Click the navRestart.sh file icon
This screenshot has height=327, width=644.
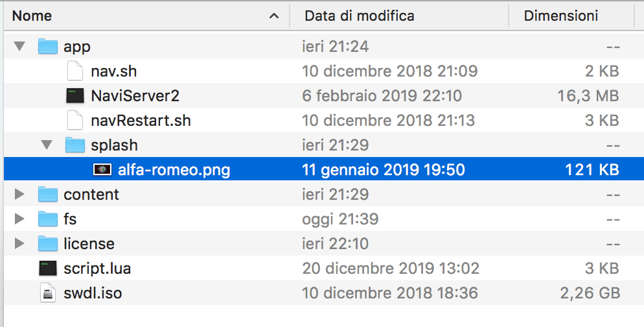(76, 121)
